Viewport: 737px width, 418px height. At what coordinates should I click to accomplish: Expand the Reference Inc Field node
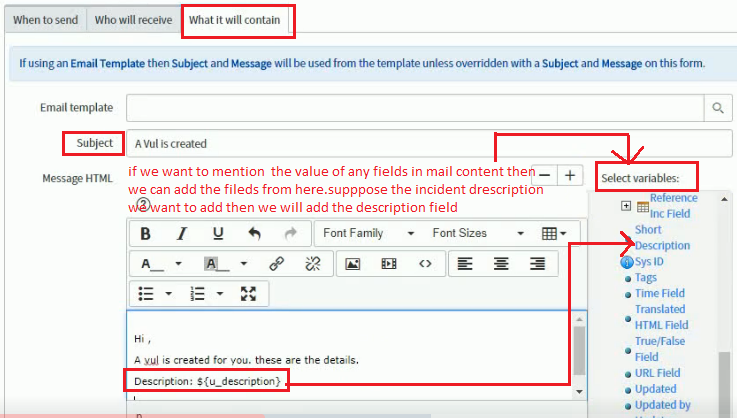626,206
